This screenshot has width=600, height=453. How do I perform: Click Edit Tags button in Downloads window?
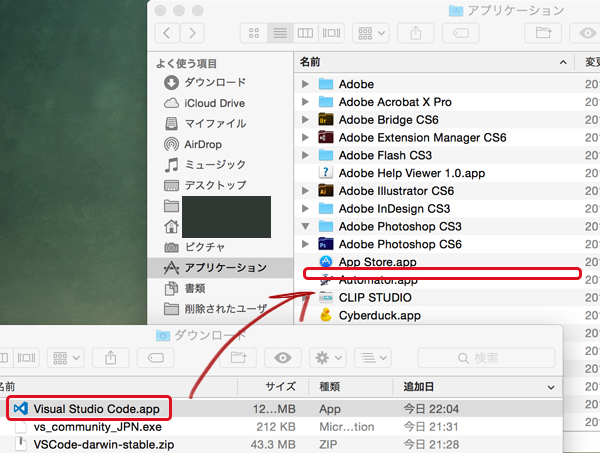[x=156, y=358]
